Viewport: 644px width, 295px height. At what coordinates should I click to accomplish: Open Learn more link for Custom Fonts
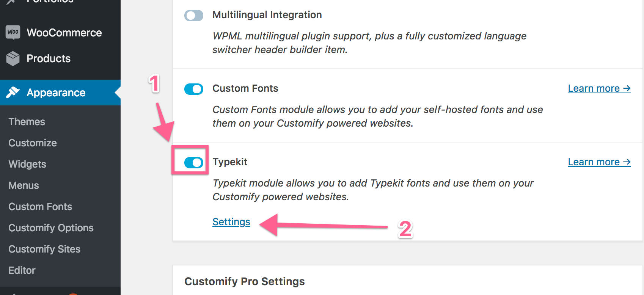click(x=599, y=88)
